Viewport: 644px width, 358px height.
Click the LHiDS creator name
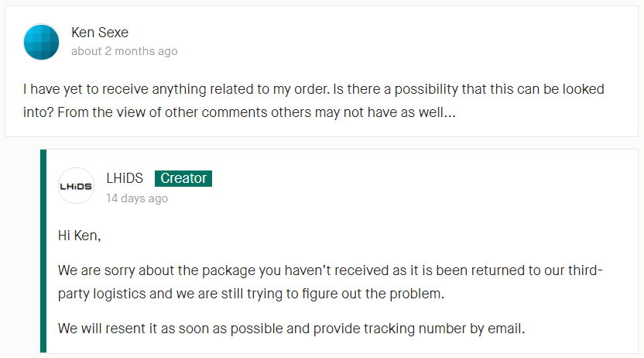point(125,178)
